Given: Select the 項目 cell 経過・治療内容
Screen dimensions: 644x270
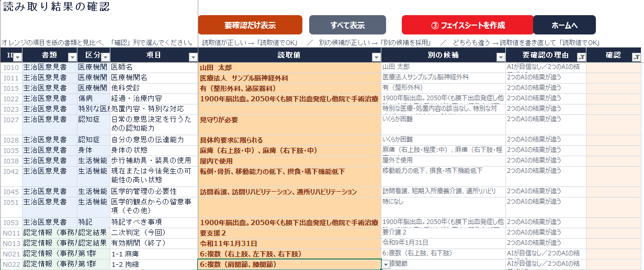Looking at the screenshot, I should click(154, 99).
